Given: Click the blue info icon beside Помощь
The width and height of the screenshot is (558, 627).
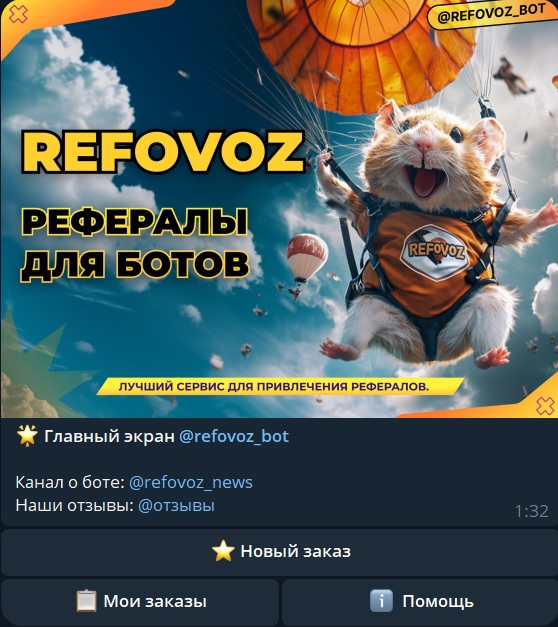Looking at the screenshot, I should pos(381,601).
